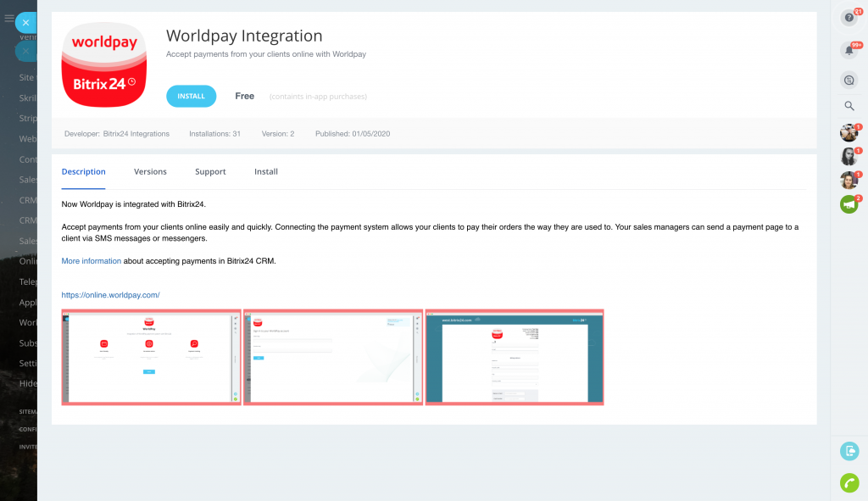
Task: Open the mobile cloud app icon
Action: pyautogui.click(x=849, y=451)
